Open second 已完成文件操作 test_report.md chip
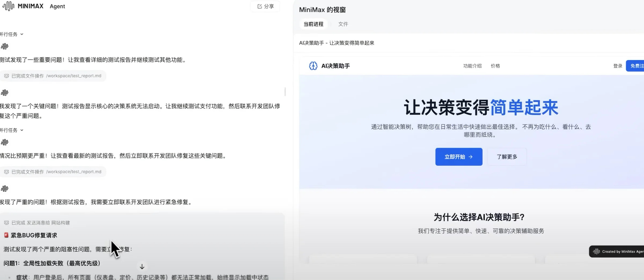The width and height of the screenshot is (644, 280). click(x=53, y=172)
